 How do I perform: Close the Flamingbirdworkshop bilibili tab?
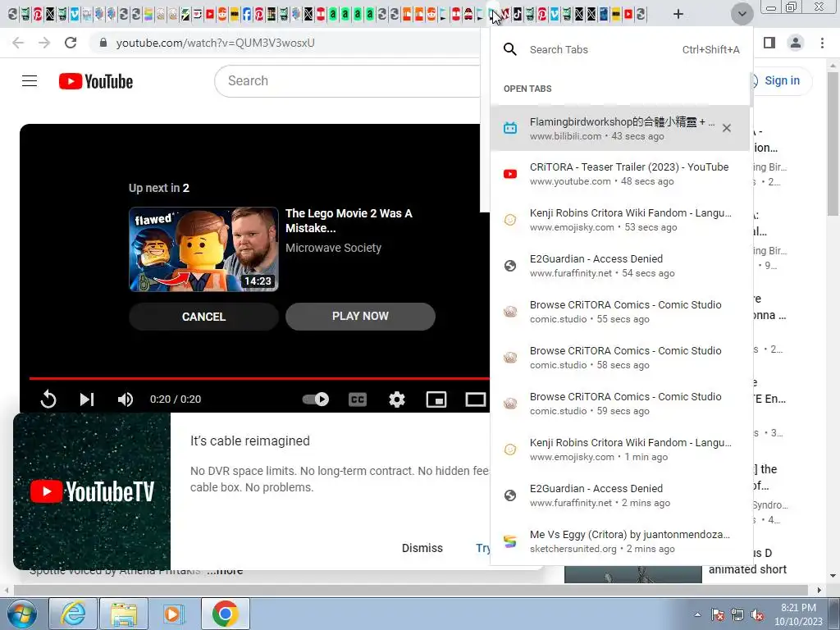(x=727, y=128)
